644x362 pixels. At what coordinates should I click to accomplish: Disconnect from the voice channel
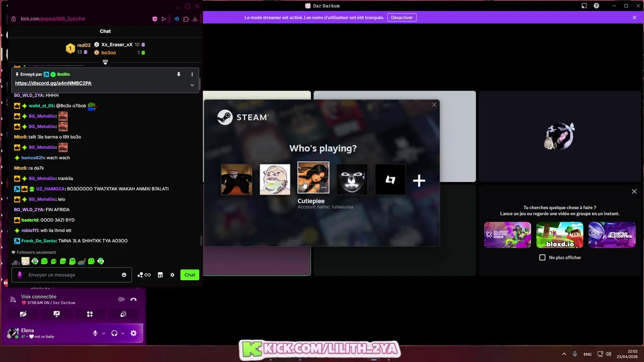coord(133,299)
